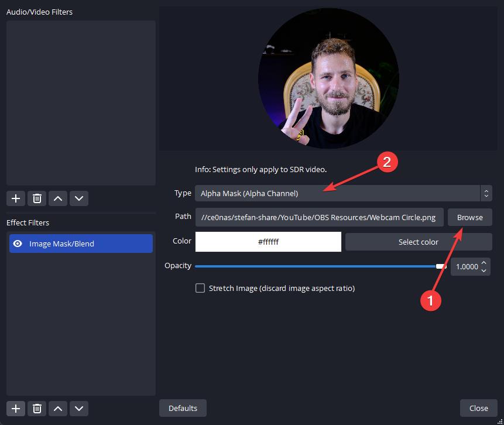Screen dimensions: 504x425
Task: Click the white #ffffff color swatch
Action: (268, 242)
